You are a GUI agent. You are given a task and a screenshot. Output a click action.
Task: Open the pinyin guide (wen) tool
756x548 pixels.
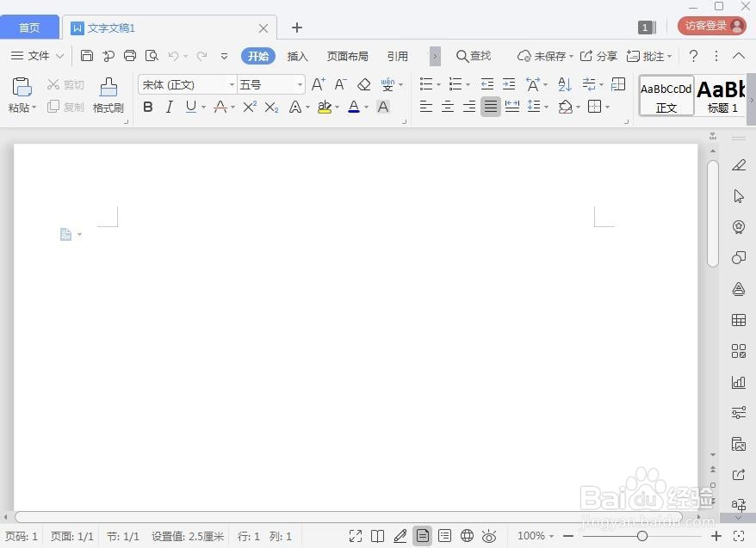pos(388,84)
